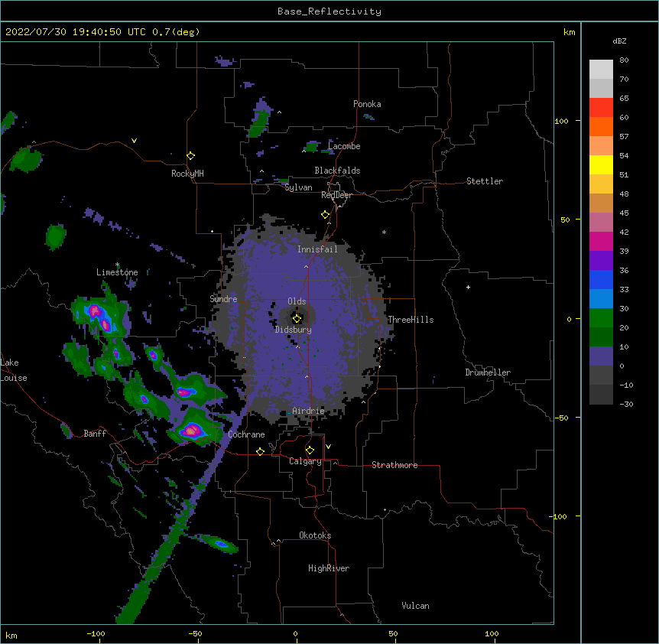The image size is (659, 644).
Task: Click the yellow diamond marker above RockyMH
Action: [x=191, y=156]
